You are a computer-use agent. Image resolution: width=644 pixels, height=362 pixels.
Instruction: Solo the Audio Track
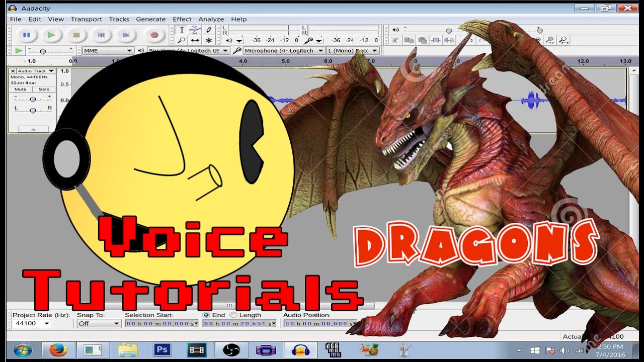44,89
